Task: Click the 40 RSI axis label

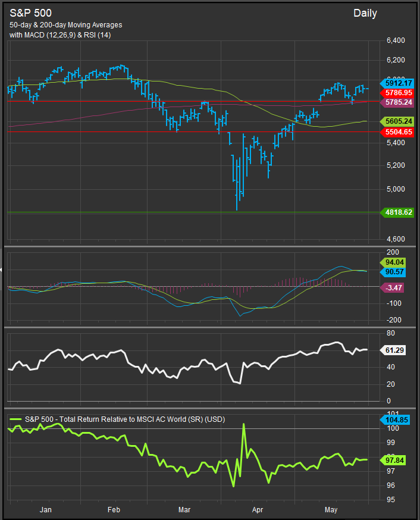Action: [x=391, y=366]
